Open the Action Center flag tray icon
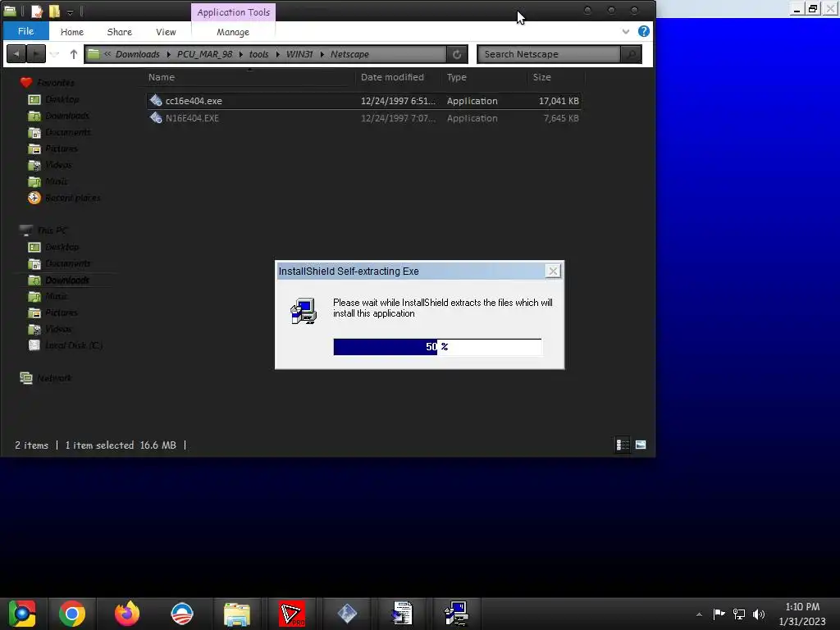Image resolution: width=840 pixels, height=630 pixels. [719, 614]
